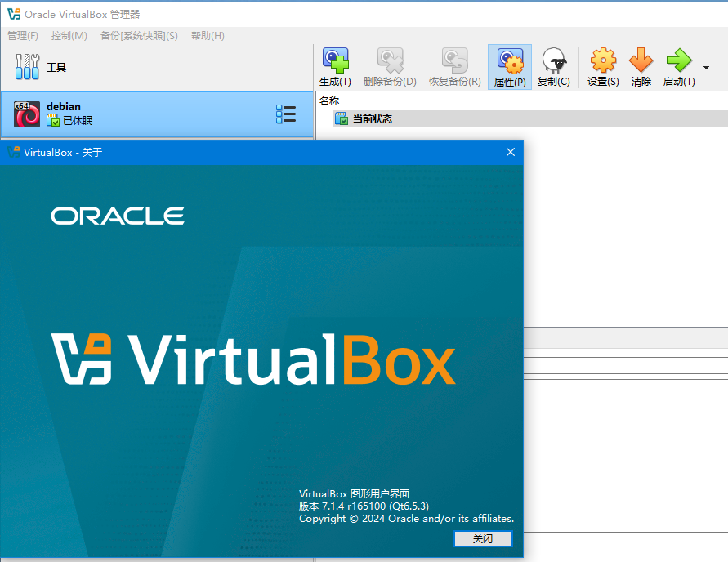Click the ORACLE logo in About dialog
Viewport: 728px width, 562px height.
pos(118,216)
